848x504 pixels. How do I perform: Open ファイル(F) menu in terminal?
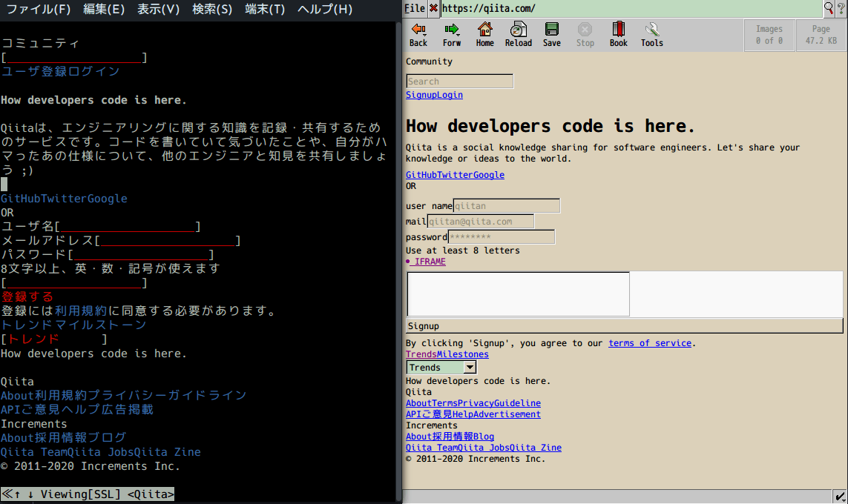(x=38, y=9)
